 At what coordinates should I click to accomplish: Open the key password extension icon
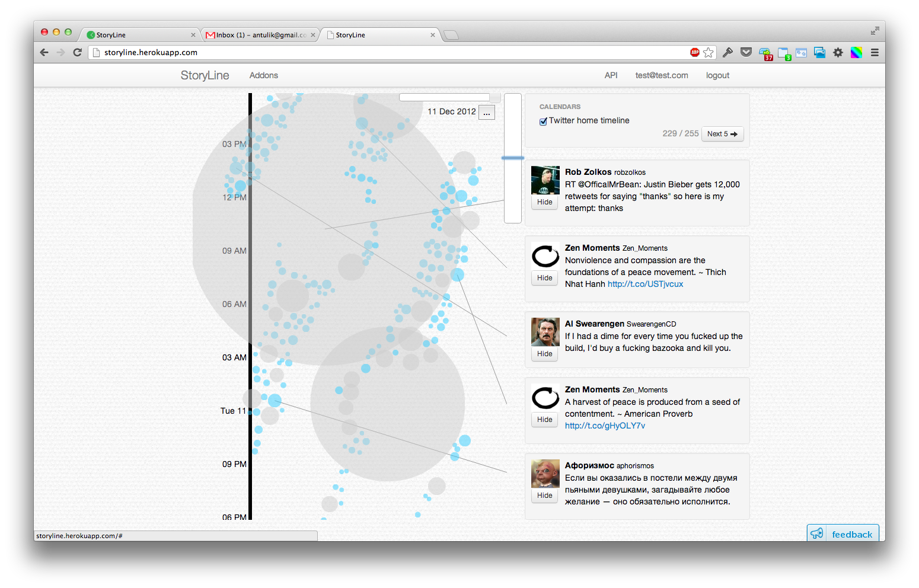[727, 52]
